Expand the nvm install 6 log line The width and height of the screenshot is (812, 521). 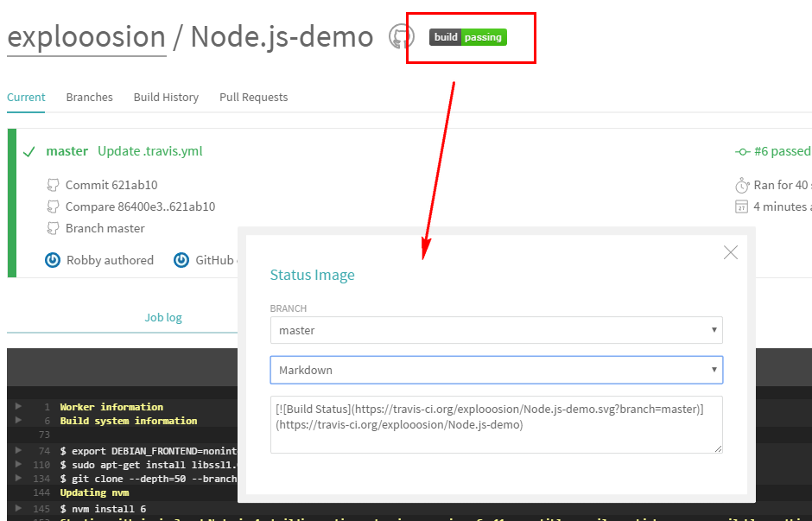pyautogui.click(x=18, y=508)
